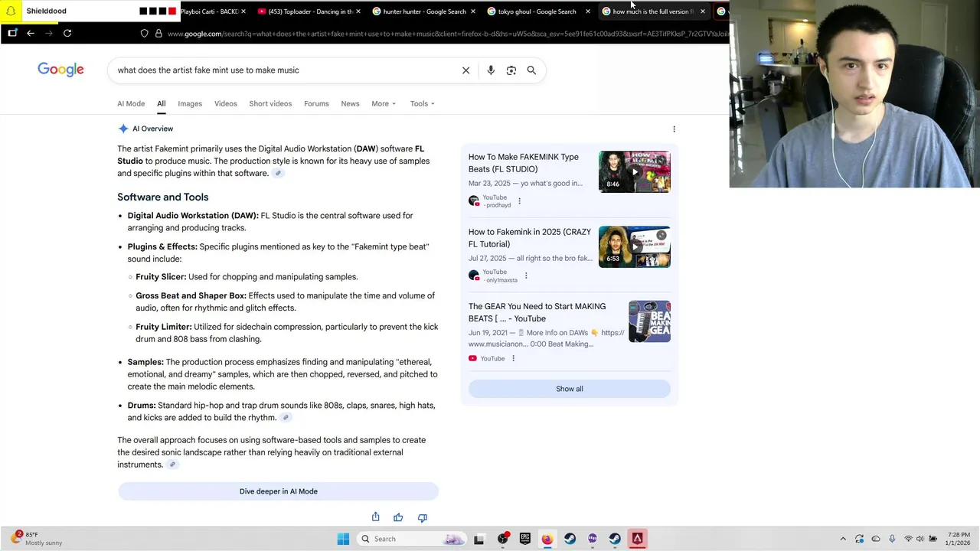Viewport: 980px width, 551px height.
Task: Open Windows Start menu
Action: tap(343, 539)
